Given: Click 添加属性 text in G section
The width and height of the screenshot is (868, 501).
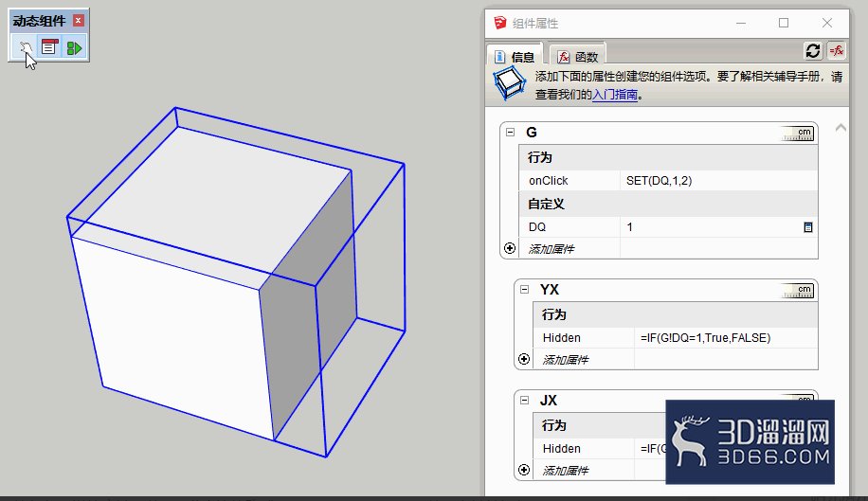Looking at the screenshot, I should [551, 249].
